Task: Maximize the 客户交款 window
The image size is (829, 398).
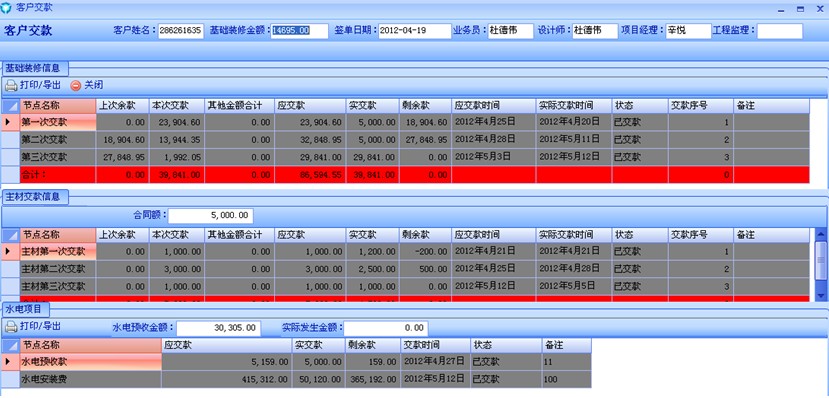Action: click(800, 9)
